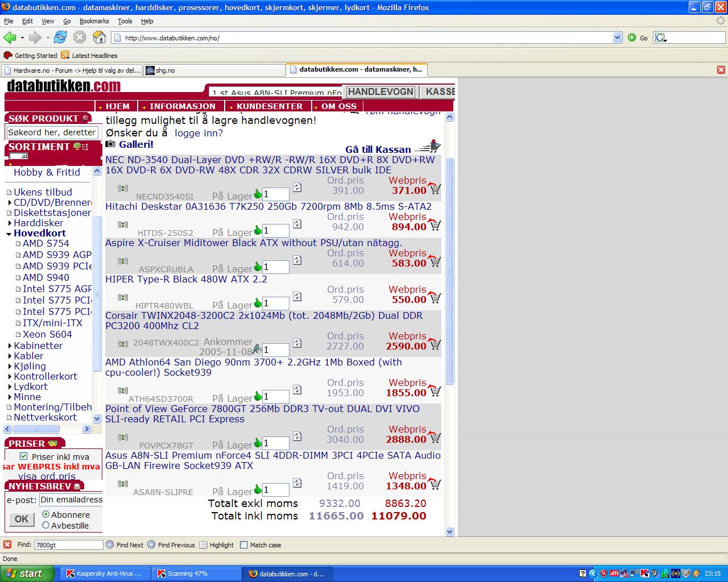Collapse the Hovedkort category

pos(9,234)
